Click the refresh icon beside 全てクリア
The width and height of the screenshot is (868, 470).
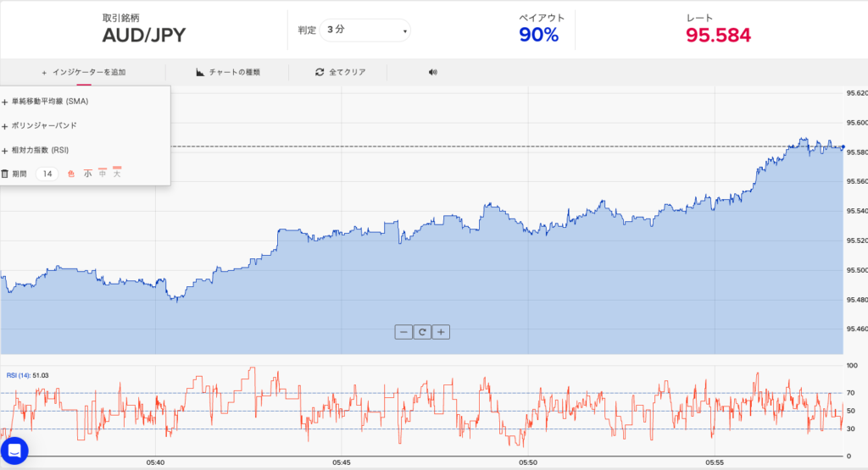tap(320, 73)
